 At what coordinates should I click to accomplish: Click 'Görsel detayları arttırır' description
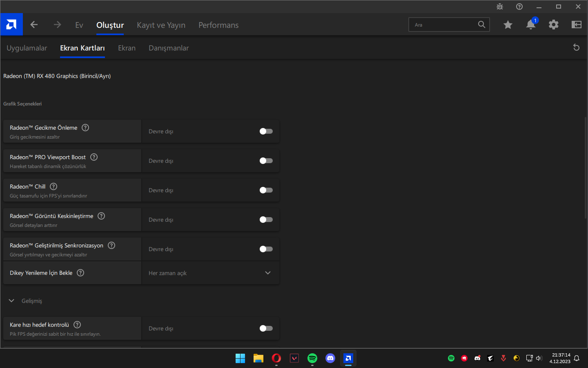pyautogui.click(x=33, y=225)
